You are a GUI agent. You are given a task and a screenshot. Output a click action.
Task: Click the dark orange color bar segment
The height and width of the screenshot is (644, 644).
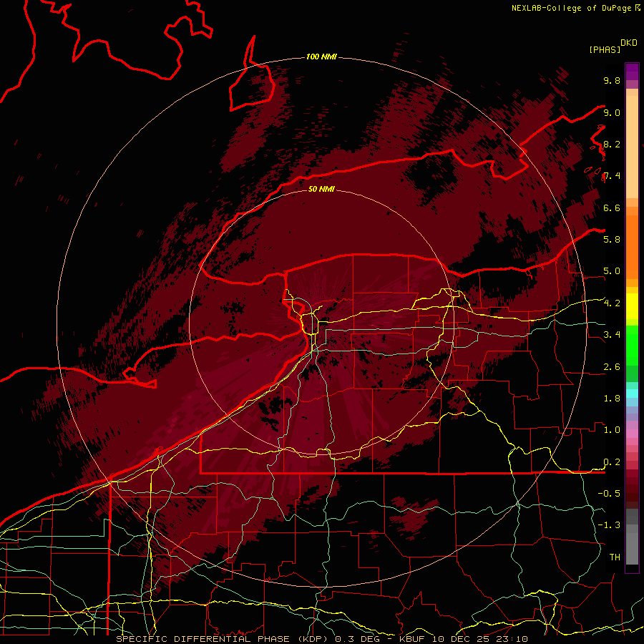click(x=632, y=246)
